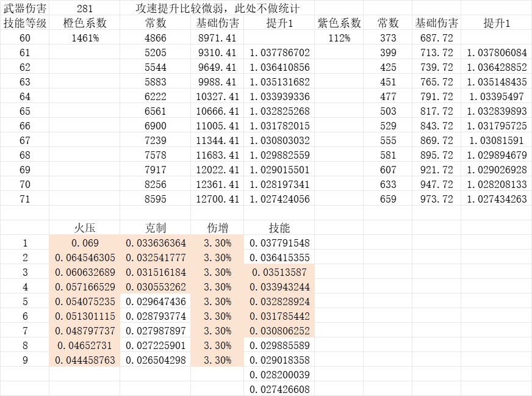
Task: Click highlighted cell 0.030806252
Action: [x=279, y=331]
